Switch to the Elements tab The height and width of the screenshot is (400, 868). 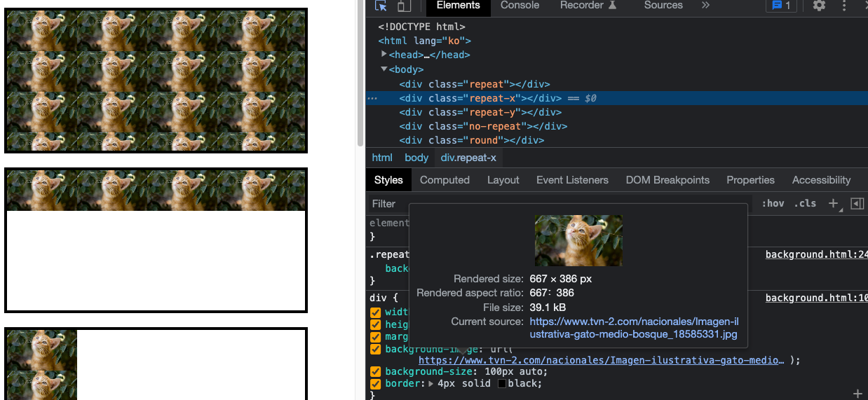[458, 6]
